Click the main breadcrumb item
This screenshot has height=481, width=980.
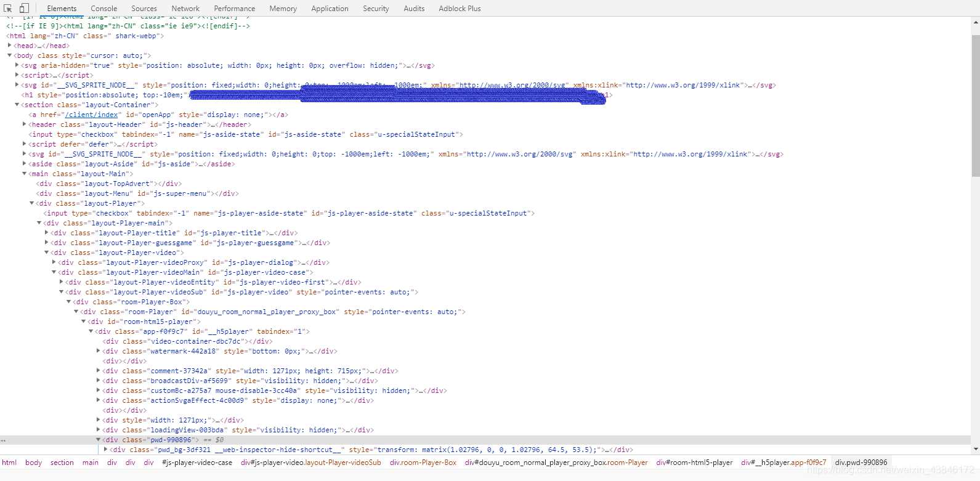pos(91,463)
